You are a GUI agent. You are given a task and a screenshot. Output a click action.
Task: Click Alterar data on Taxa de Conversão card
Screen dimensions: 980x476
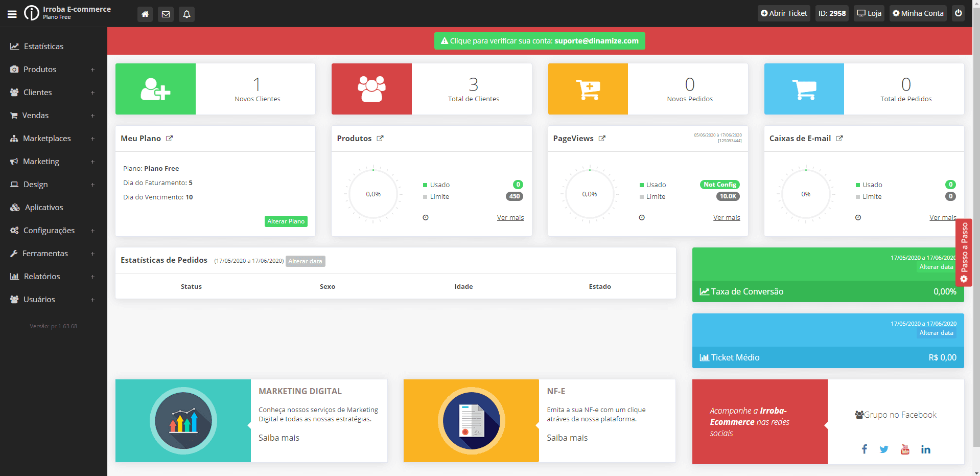(936, 267)
